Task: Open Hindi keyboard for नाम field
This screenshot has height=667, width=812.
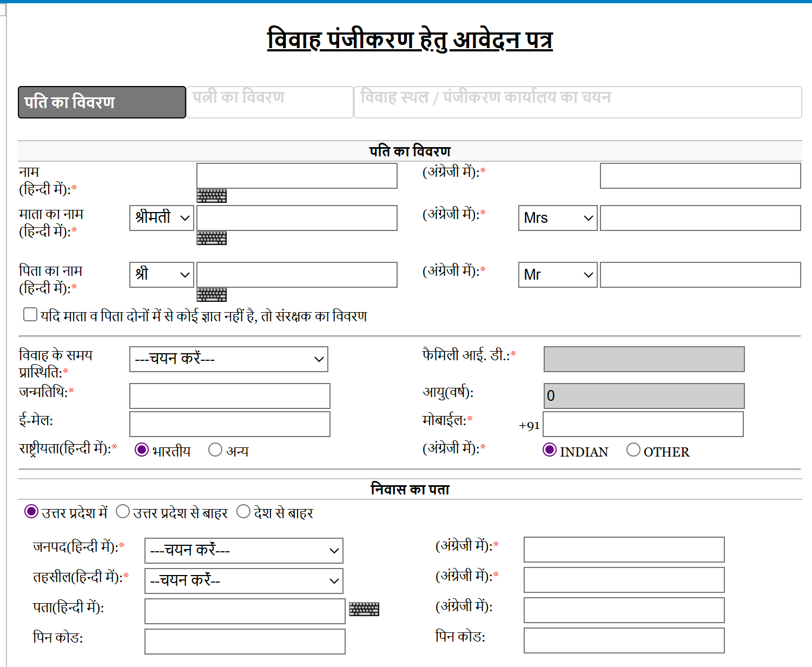Action: 212,195
